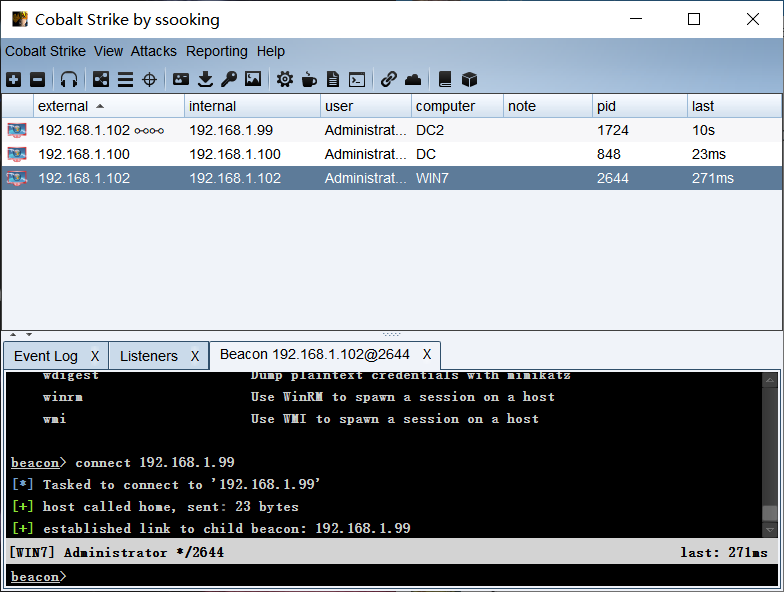Click the chain link host file icon
Image resolution: width=784 pixels, height=592 pixels.
[x=388, y=79]
